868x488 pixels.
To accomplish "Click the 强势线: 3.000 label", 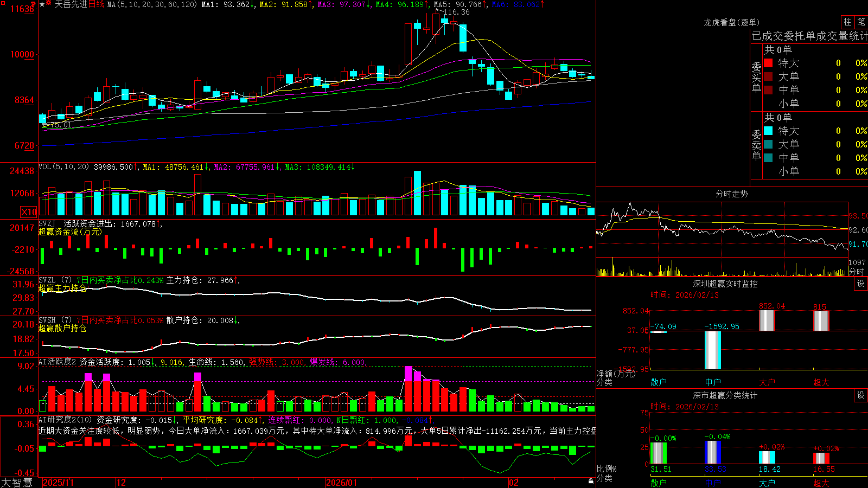I will pos(277,362).
